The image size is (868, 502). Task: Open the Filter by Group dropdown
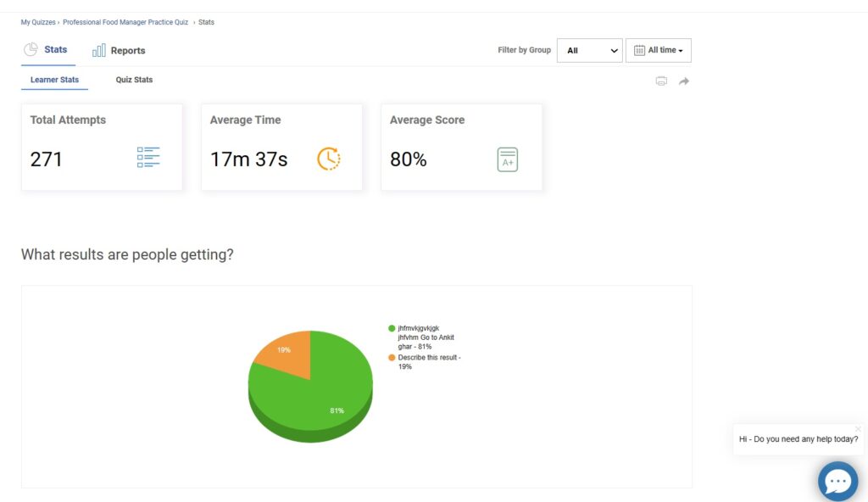[590, 50]
